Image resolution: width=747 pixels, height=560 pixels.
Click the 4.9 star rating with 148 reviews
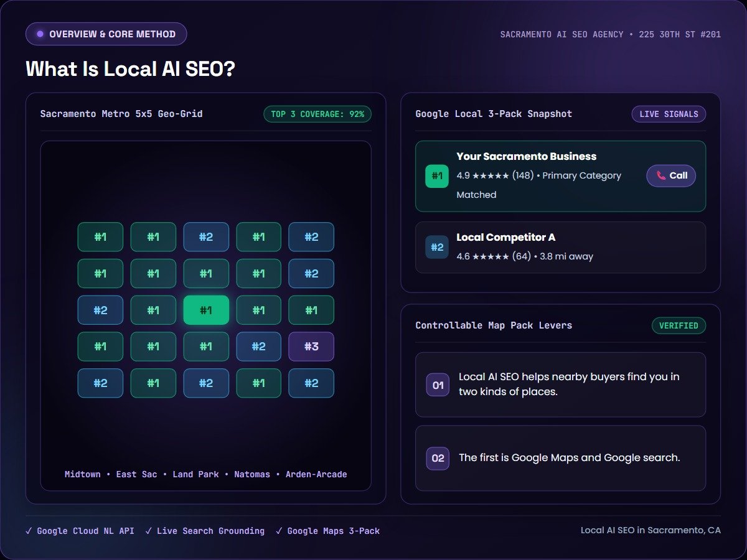pos(495,175)
